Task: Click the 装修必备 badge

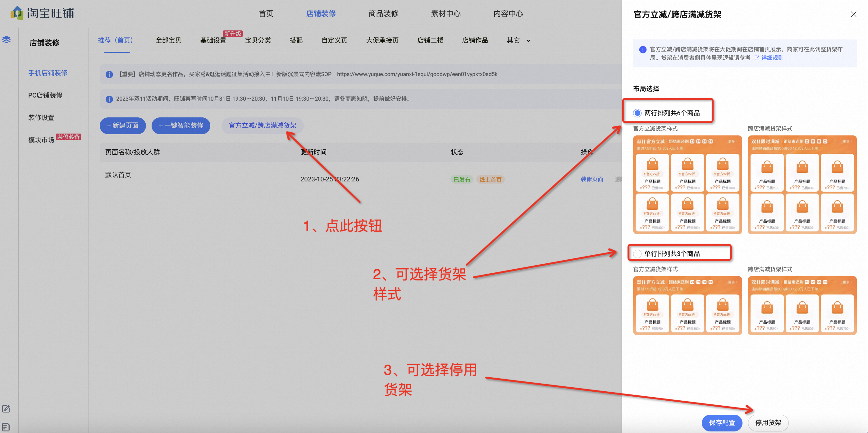Action: (68, 137)
